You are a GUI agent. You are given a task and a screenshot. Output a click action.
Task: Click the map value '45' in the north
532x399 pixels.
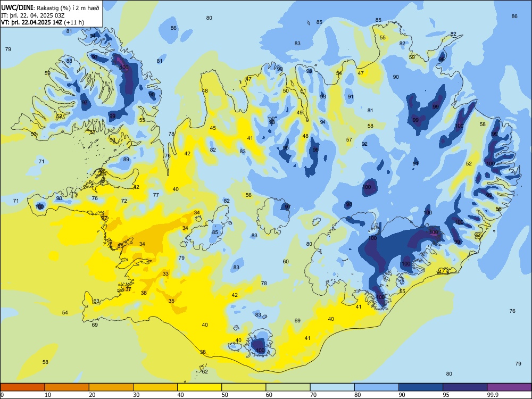213,128
